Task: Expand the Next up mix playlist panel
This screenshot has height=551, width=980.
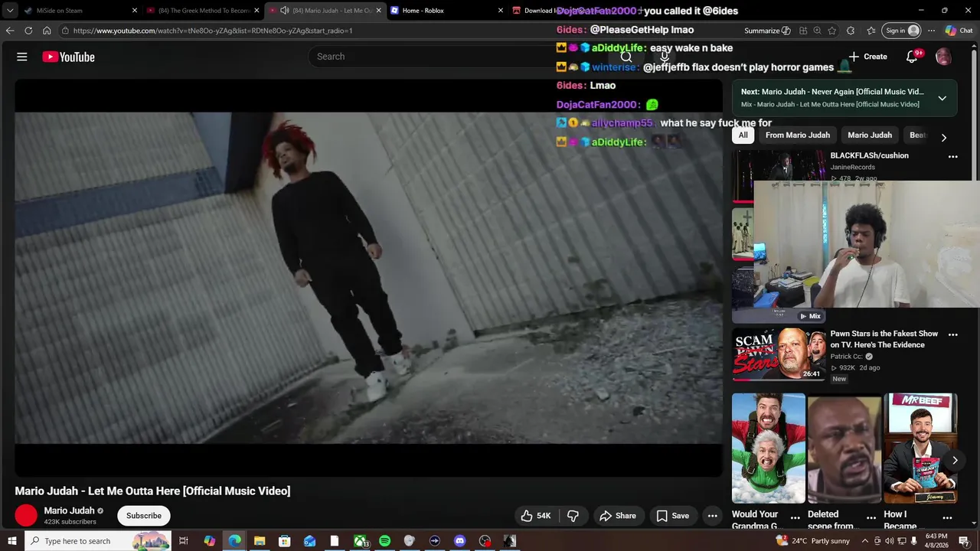Action: (x=942, y=98)
